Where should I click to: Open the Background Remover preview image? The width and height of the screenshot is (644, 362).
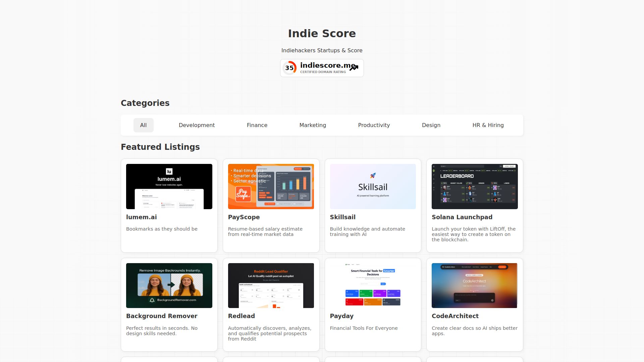point(169,286)
